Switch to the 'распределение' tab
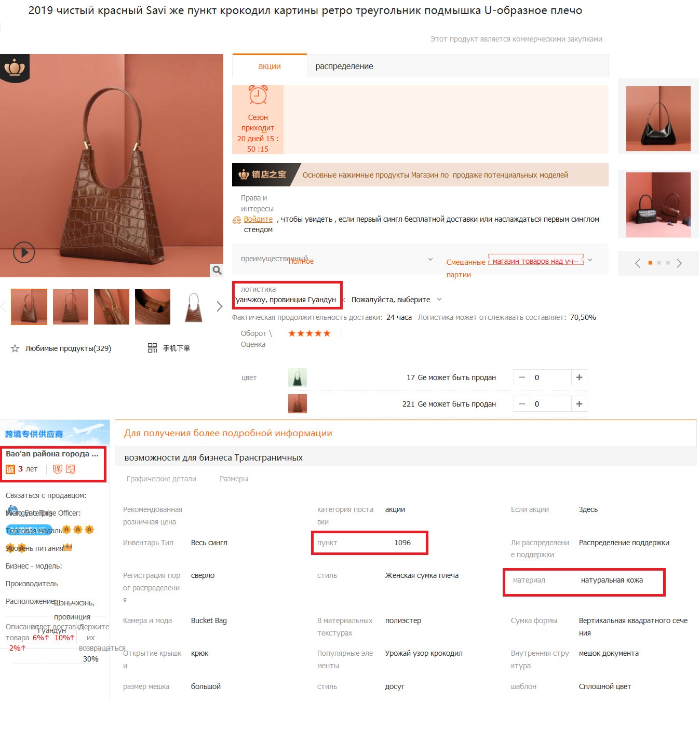The width and height of the screenshot is (700, 729). coord(344,66)
